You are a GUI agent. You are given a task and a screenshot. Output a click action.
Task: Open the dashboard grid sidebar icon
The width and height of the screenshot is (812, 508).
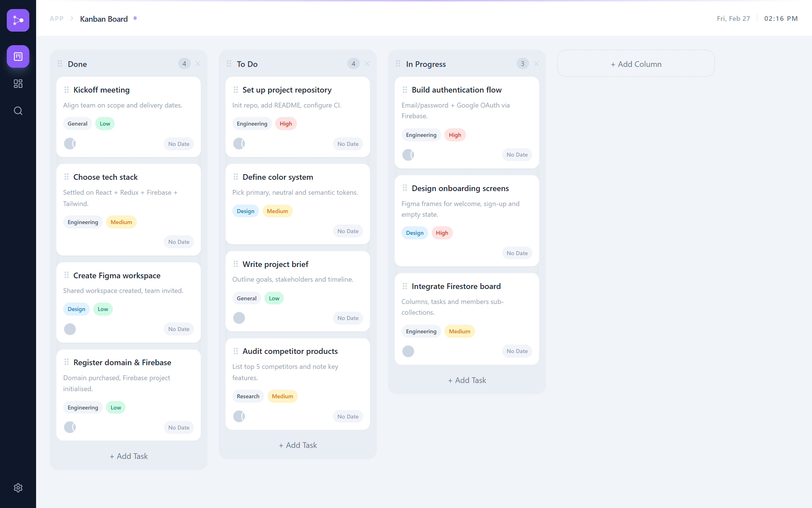point(18,84)
